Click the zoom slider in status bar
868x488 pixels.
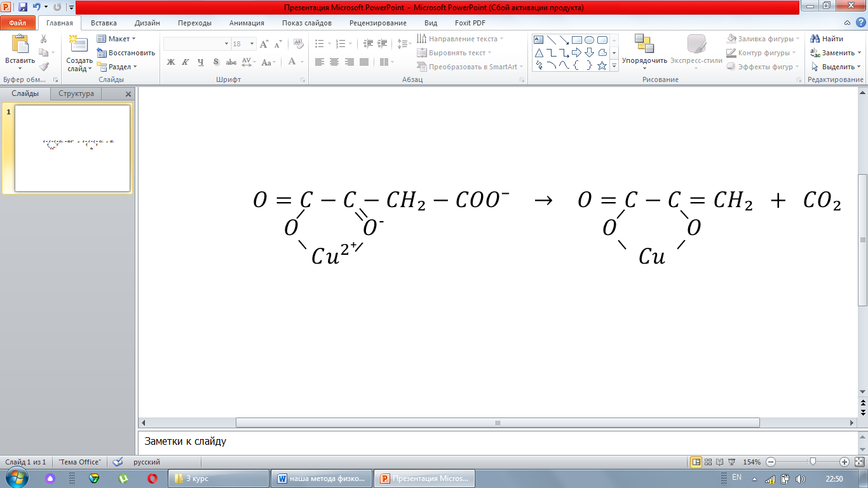coord(811,462)
